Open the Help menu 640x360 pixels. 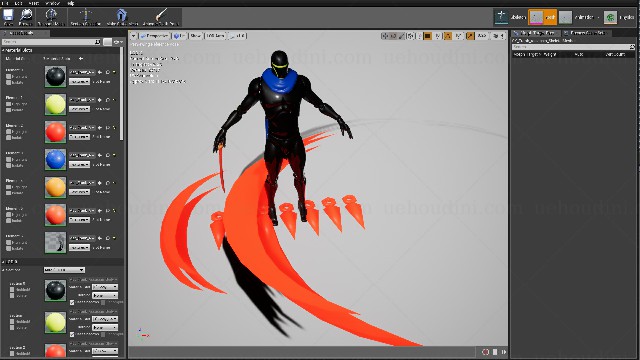71,3
